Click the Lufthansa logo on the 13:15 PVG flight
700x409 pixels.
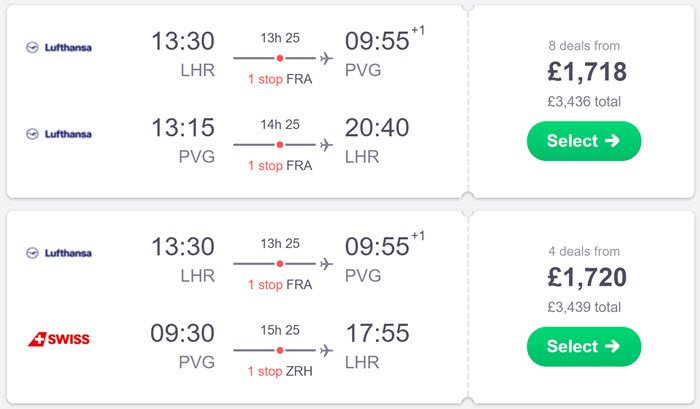point(59,134)
